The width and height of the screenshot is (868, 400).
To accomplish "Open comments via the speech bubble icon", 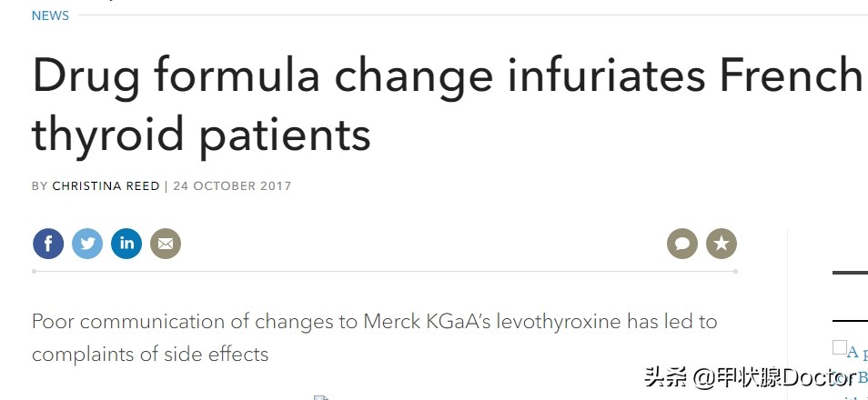I will pyautogui.click(x=682, y=244).
